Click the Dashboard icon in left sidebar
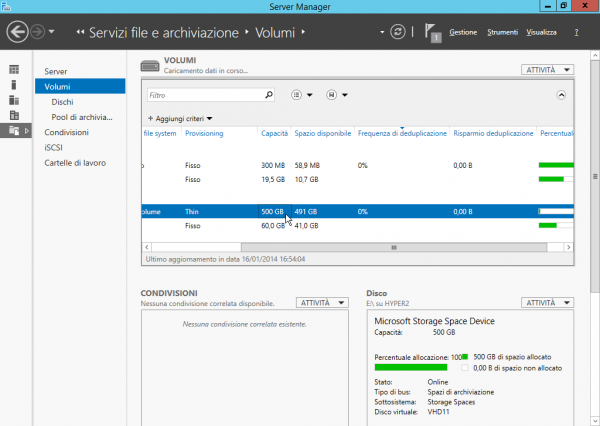 14,69
